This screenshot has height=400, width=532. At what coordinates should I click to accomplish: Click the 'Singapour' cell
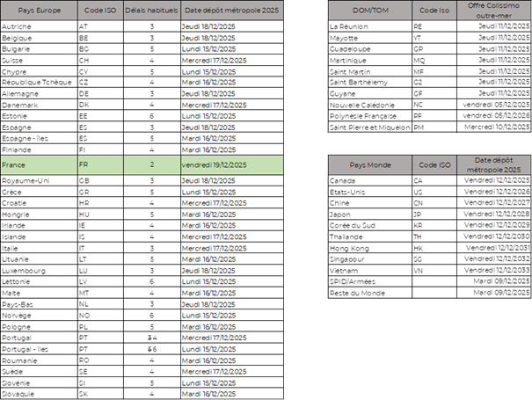pyautogui.click(x=370, y=259)
